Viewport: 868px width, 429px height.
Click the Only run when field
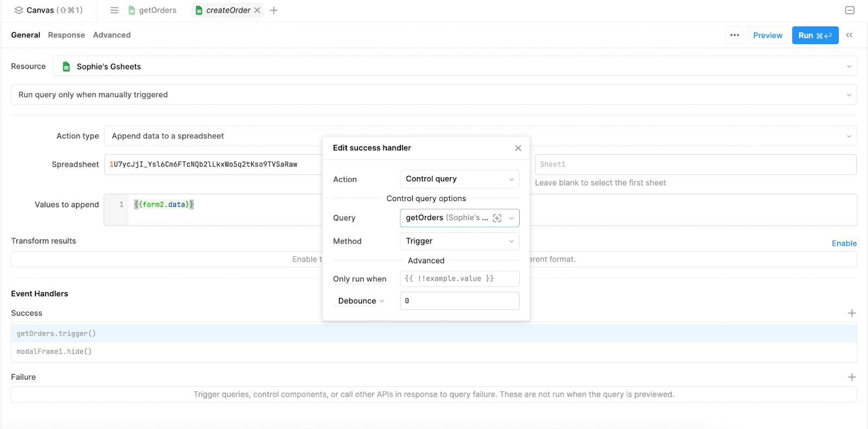pos(459,279)
